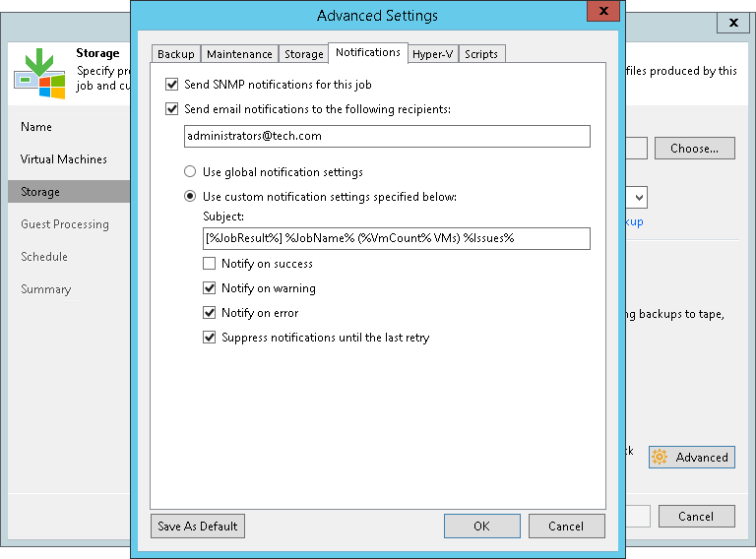Close the Advanced Settings dialog
756x559 pixels.
click(x=603, y=11)
